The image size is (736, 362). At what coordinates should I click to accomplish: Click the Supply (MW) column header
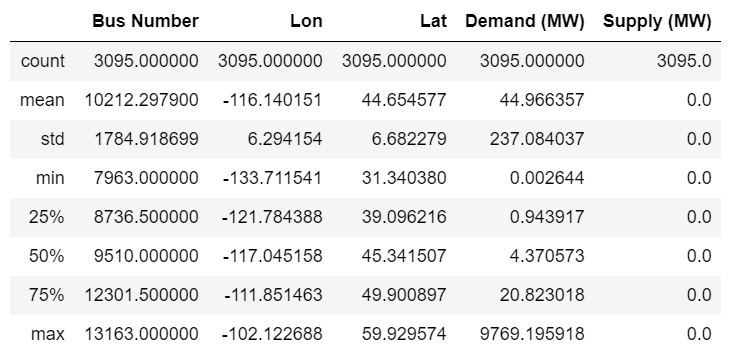[x=657, y=21]
